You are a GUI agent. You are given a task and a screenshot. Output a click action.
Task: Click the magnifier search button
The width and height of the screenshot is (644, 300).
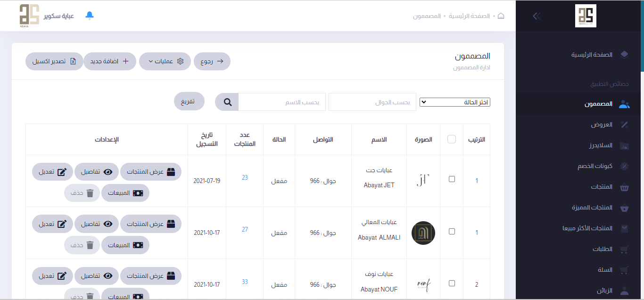tap(227, 102)
